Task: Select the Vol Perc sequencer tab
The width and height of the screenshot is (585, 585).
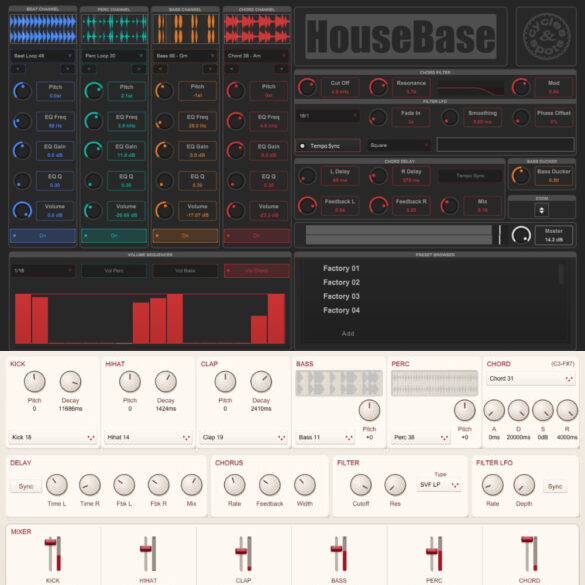Action: (114, 271)
